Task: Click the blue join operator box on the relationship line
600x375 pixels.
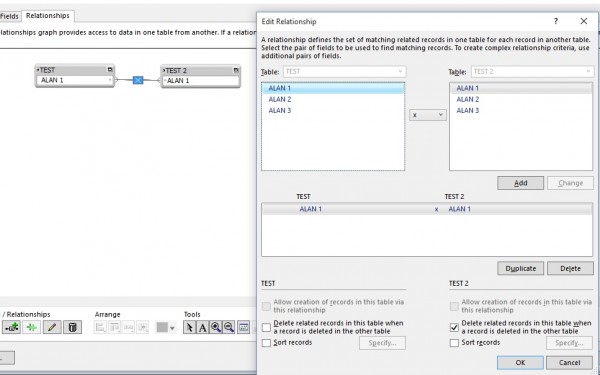Action: tap(138, 80)
